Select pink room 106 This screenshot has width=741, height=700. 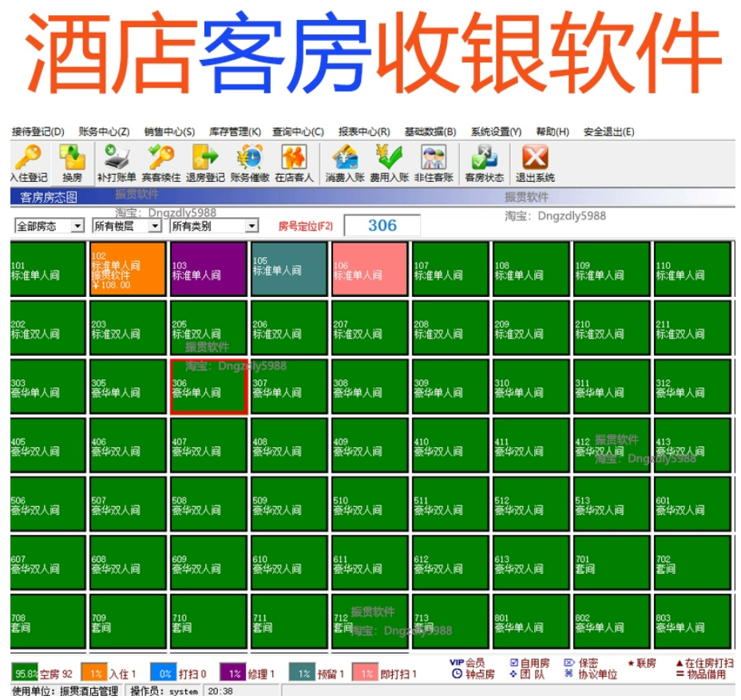pos(370,269)
